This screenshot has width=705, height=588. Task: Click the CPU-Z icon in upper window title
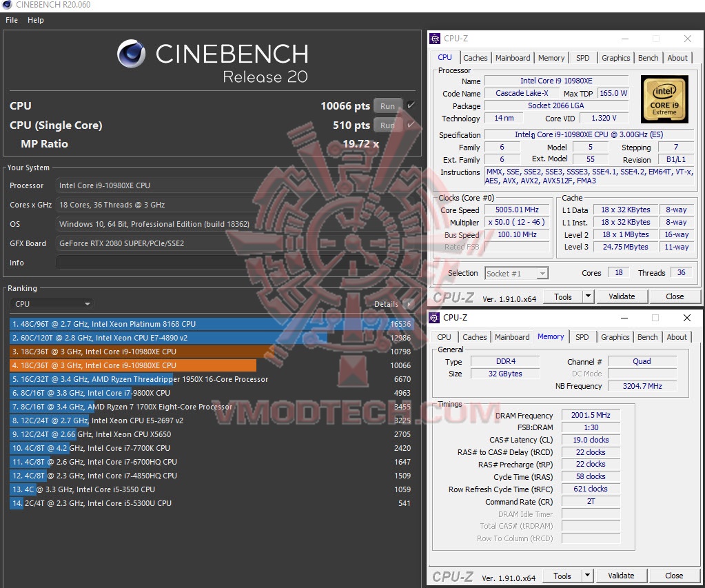[x=435, y=39]
